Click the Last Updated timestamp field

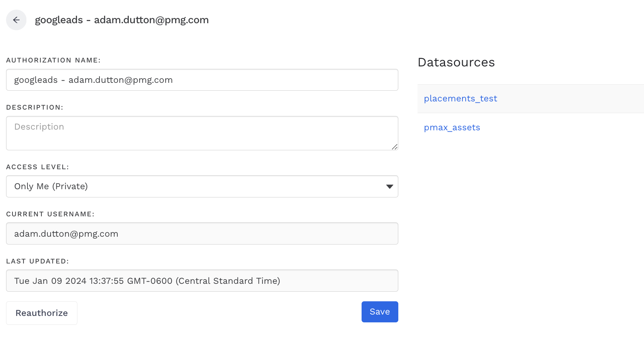(202, 281)
